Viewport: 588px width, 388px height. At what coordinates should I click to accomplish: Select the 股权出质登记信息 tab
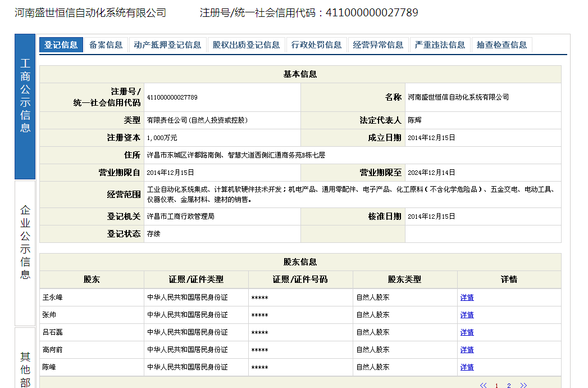[x=246, y=45]
